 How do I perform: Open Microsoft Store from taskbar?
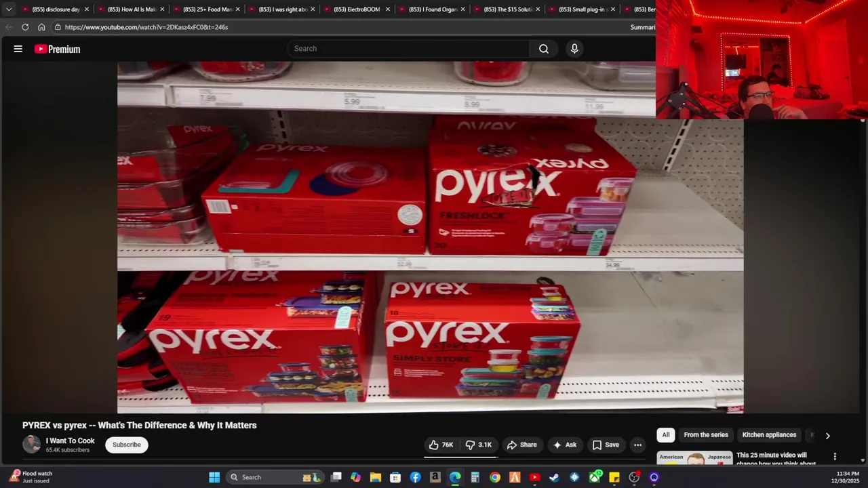pyautogui.click(x=395, y=477)
